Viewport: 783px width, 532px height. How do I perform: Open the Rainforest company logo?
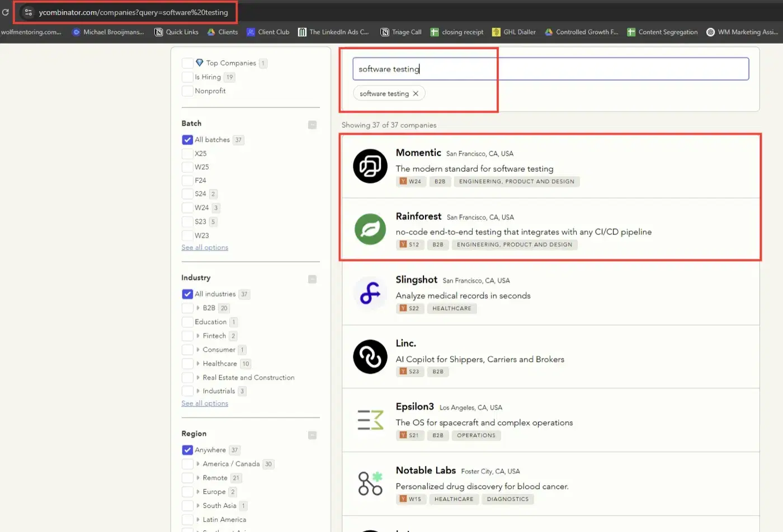tap(370, 229)
